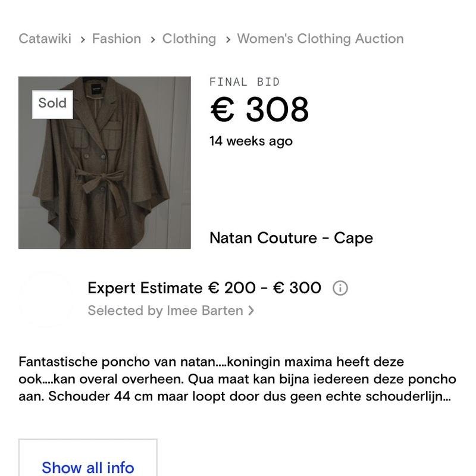Click the € 308 final bid amount
Viewport: 476px width, 476px height.
(x=259, y=109)
